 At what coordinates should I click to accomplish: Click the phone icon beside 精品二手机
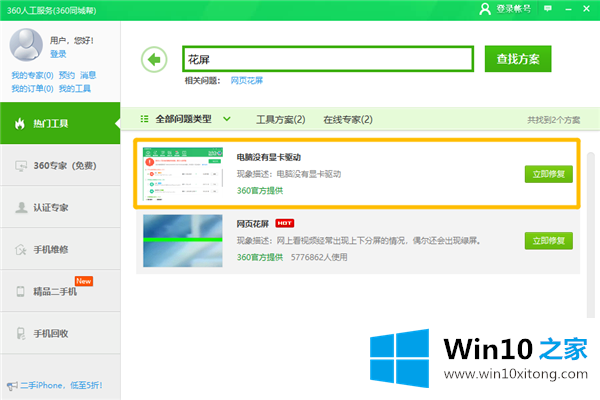(x=21, y=291)
